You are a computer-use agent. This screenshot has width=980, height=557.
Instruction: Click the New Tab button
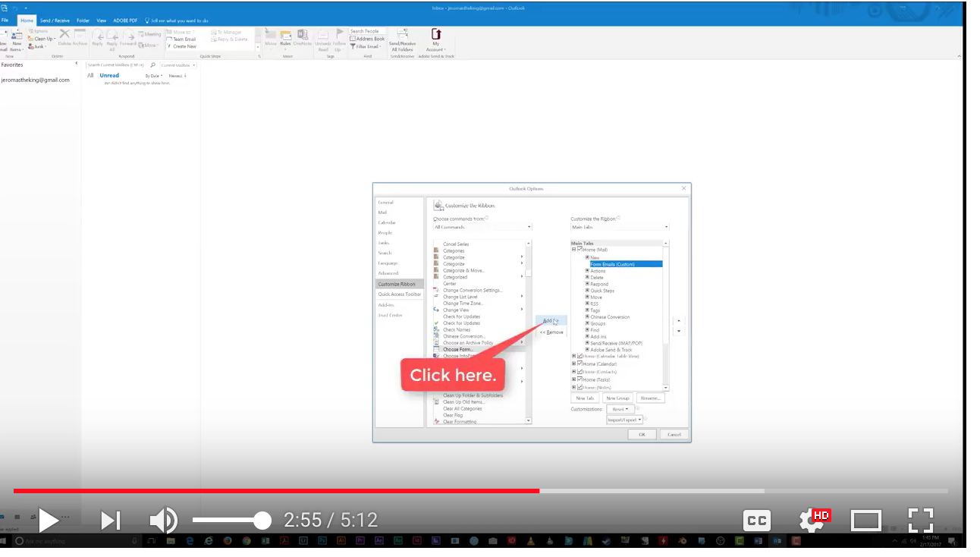tap(585, 398)
